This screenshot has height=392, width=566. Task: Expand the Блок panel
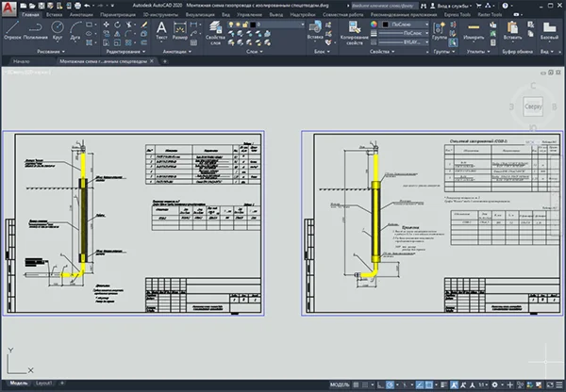point(322,52)
